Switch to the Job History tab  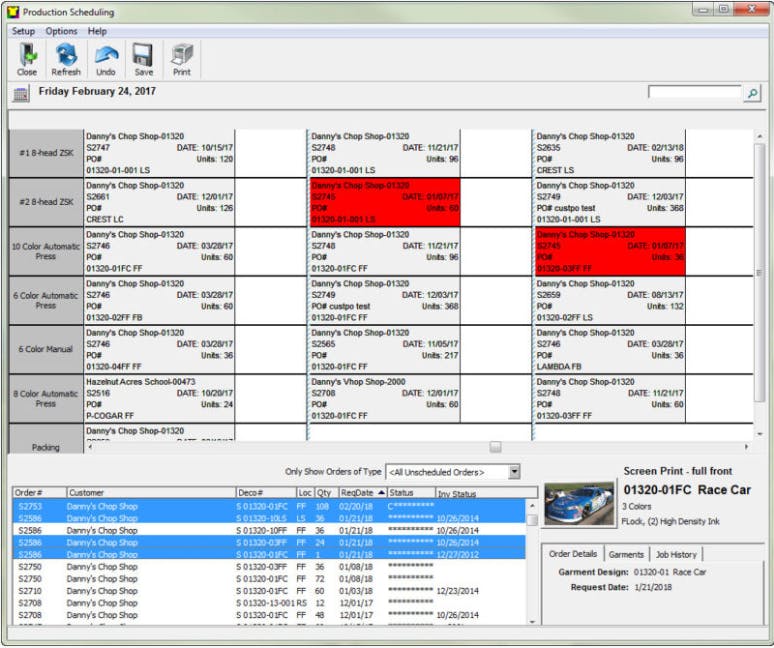pos(677,554)
